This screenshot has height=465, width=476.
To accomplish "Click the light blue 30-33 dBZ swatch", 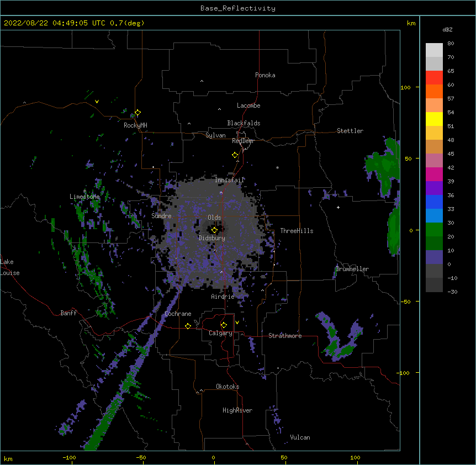I will [434, 216].
